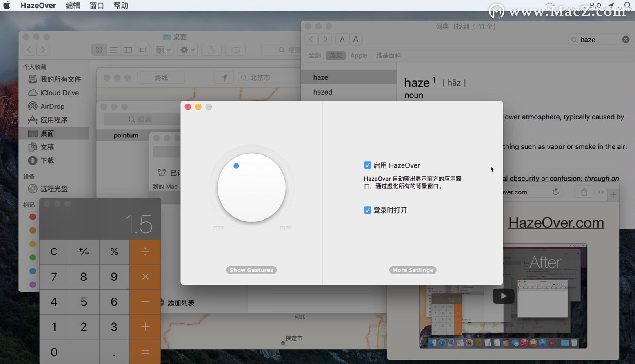Go back in the Dictionary window
Screen dimensions: 635x364
tap(311, 39)
